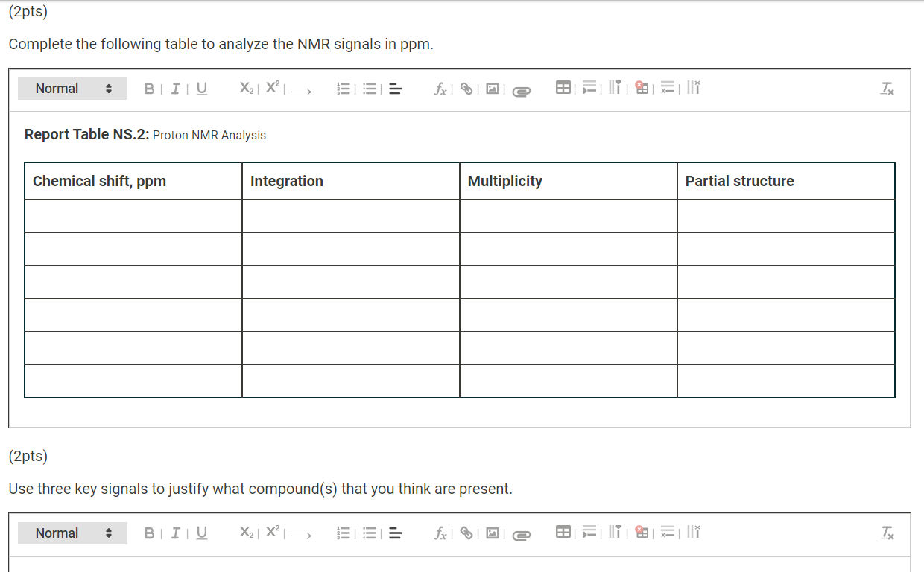Apply subscript in the Report Table editor toolbar
Viewport: 924px width, 572px height.
tap(247, 89)
